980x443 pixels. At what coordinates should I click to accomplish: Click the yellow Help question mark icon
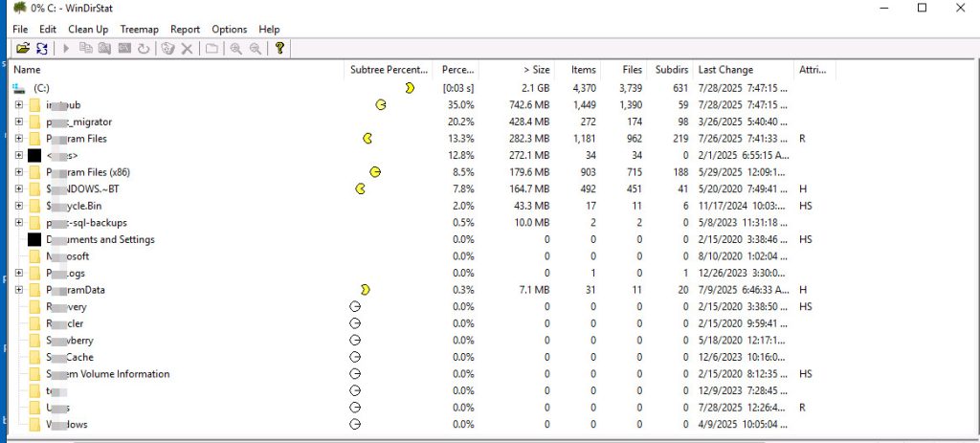(x=279, y=49)
